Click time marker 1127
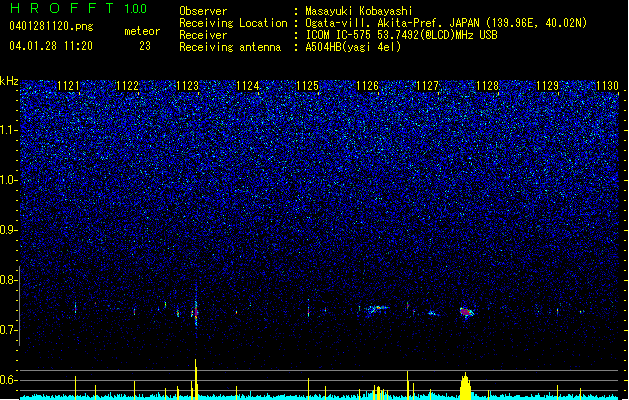This screenshot has width=629, height=400. click(428, 86)
